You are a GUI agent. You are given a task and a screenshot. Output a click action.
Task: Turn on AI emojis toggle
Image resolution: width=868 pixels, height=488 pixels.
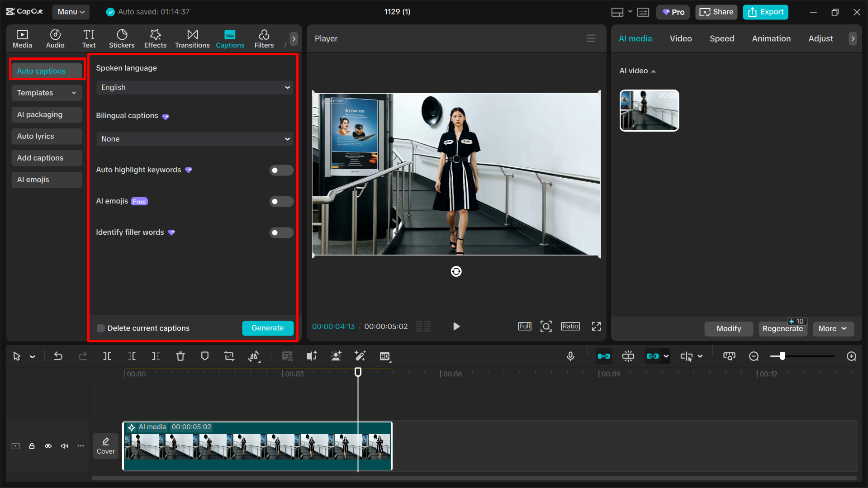click(281, 201)
